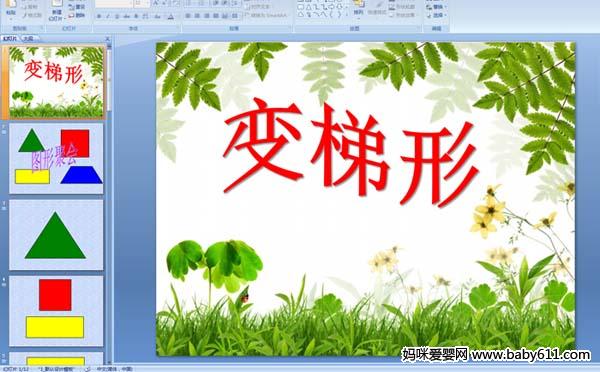Click the 变梯形 title text on slide
This screenshot has height=372, width=600.
coord(351,152)
